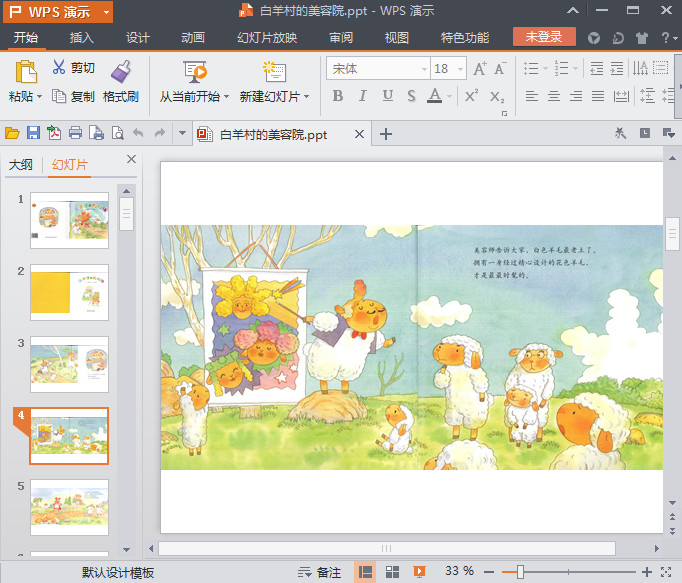
Task: Apply numbered list icon
Action: [561, 68]
